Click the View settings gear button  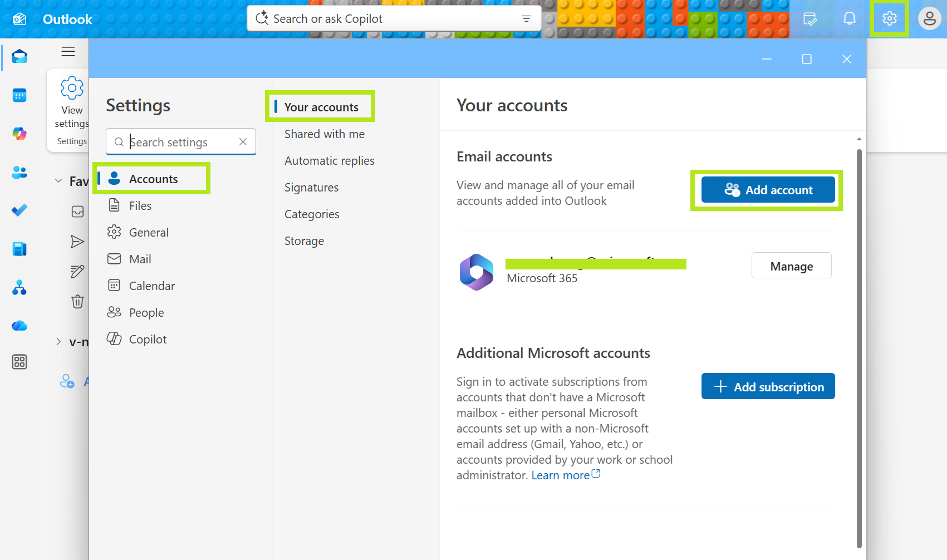(72, 103)
